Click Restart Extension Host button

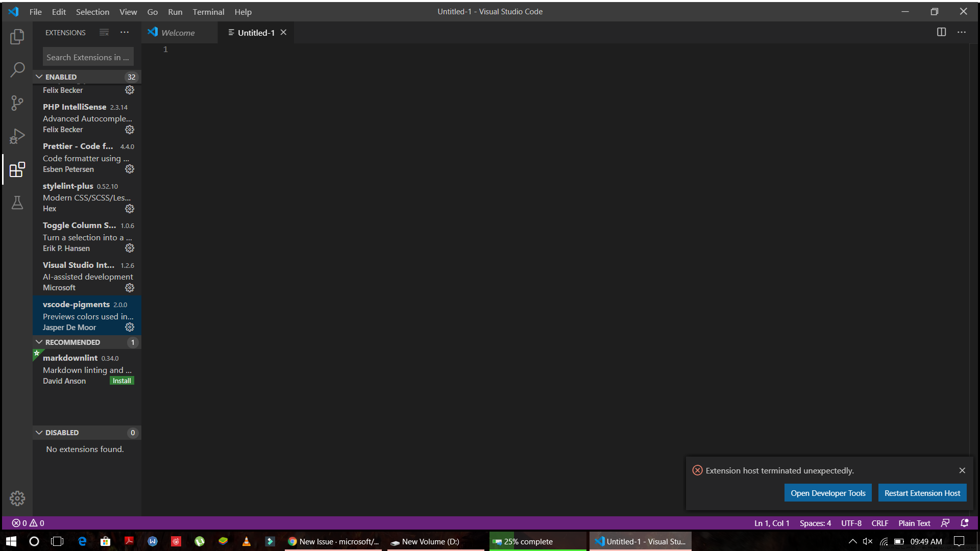(922, 493)
